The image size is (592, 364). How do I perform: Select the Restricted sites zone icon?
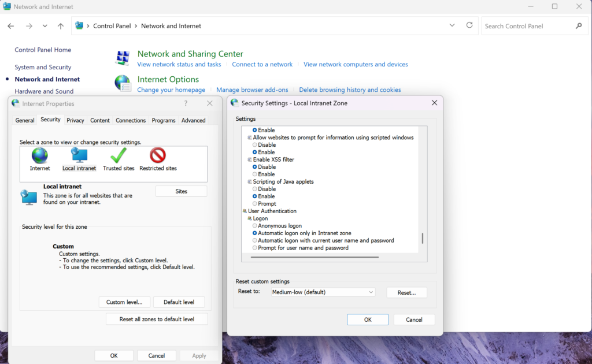tap(158, 155)
